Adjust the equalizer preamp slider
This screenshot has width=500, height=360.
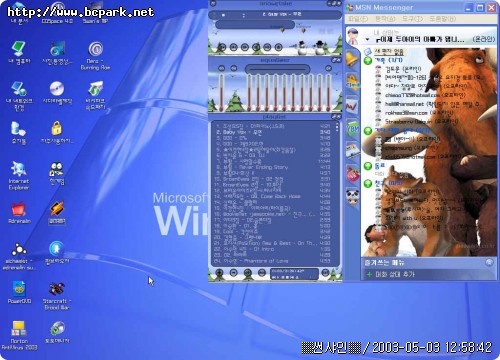pyautogui.click(x=221, y=92)
